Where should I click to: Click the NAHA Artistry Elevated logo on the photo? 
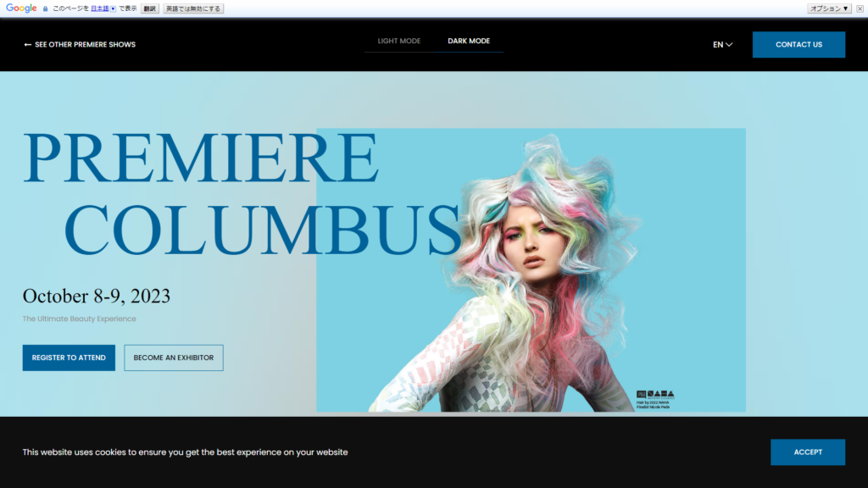(660, 394)
